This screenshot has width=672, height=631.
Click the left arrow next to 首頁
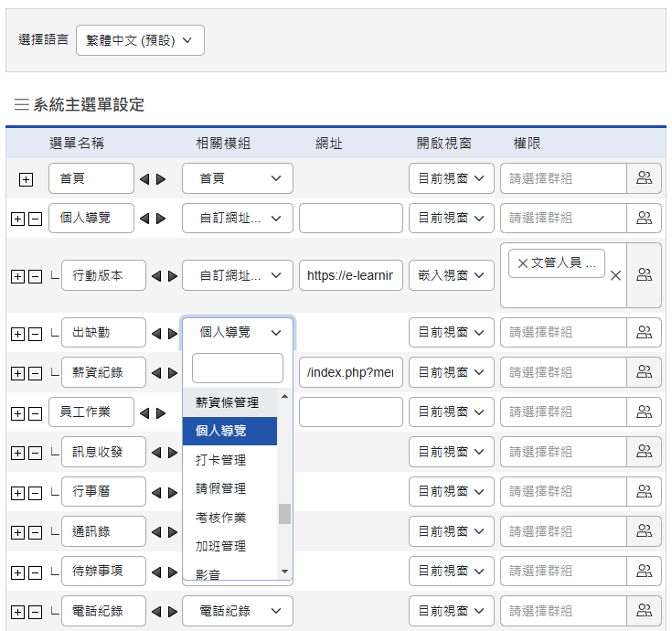tap(144, 179)
